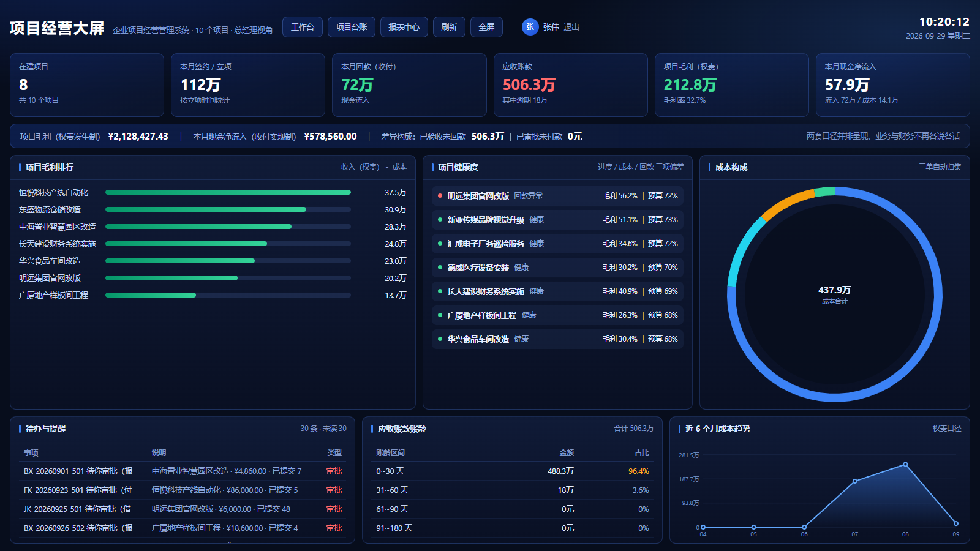Image resolution: width=980 pixels, height=551 pixels.
Task: Click 恒悦科技产线自动化 gross profit bar
Action: 228,192
